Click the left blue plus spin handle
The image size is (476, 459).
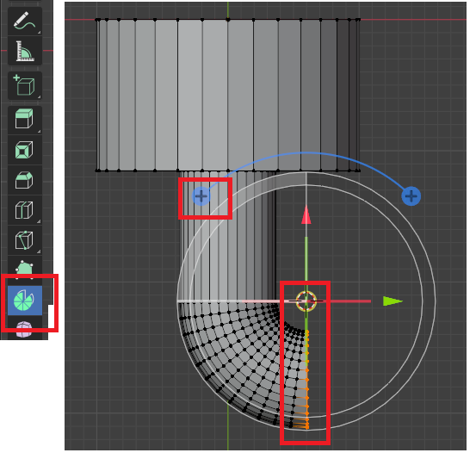click(201, 196)
